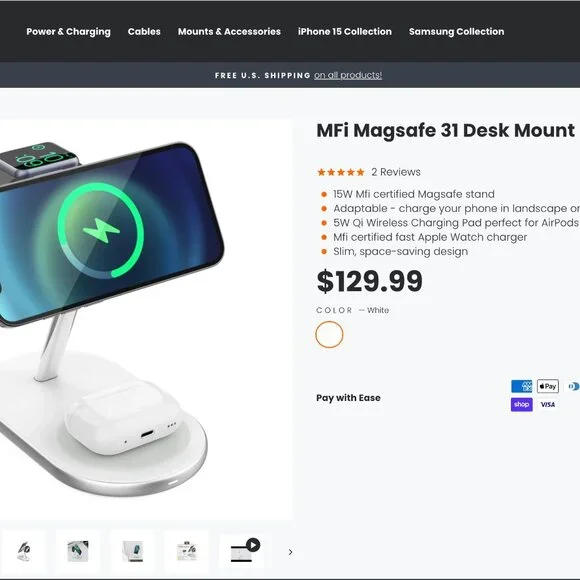Open the 2 Reviews link
Screen dimensions: 580x580
[396, 172]
